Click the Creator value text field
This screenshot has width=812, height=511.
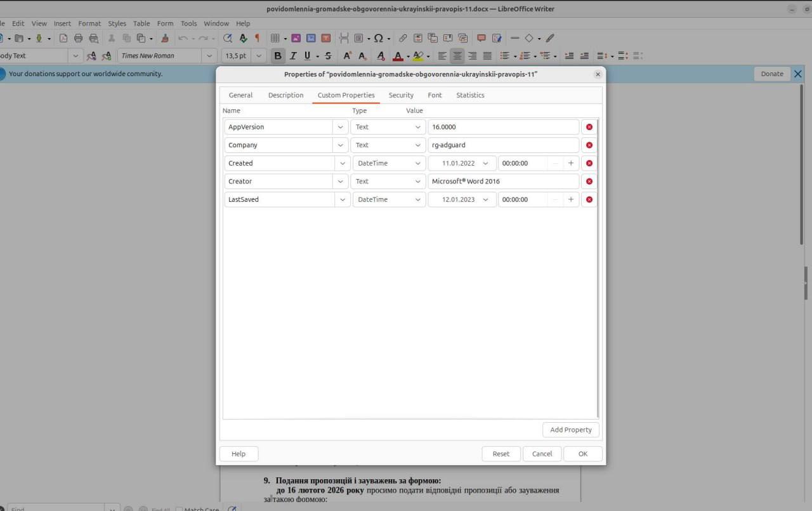pyautogui.click(x=503, y=182)
